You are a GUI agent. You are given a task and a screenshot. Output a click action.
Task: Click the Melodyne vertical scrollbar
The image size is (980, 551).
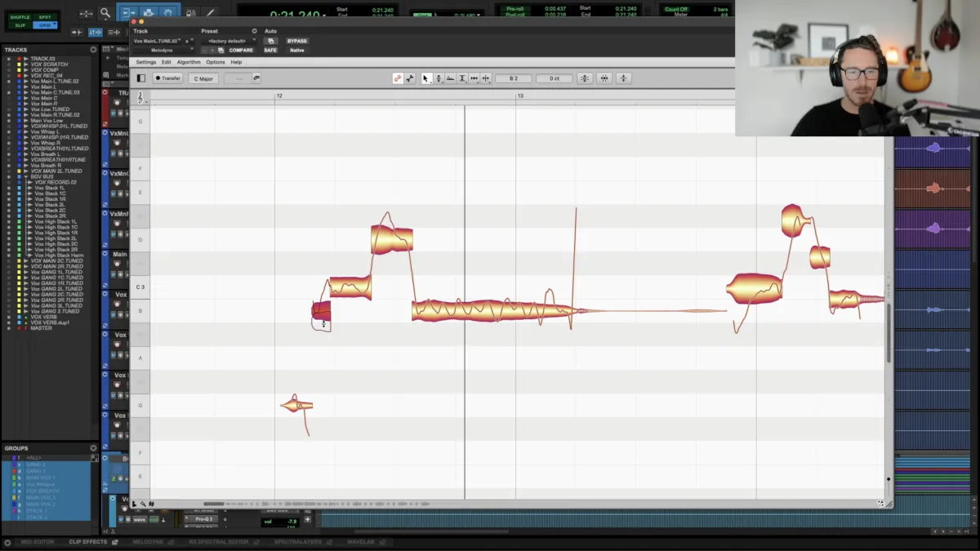tap(889, 332)
